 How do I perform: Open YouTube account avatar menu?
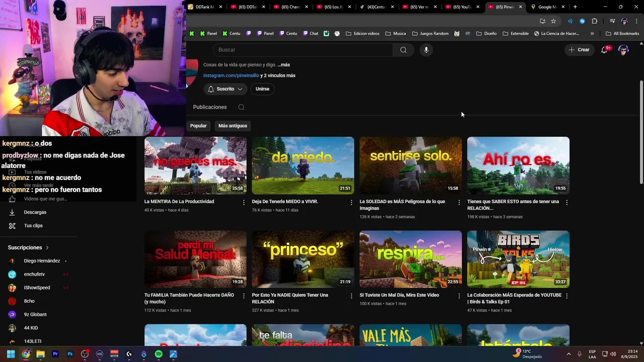[x=623, y=50]
